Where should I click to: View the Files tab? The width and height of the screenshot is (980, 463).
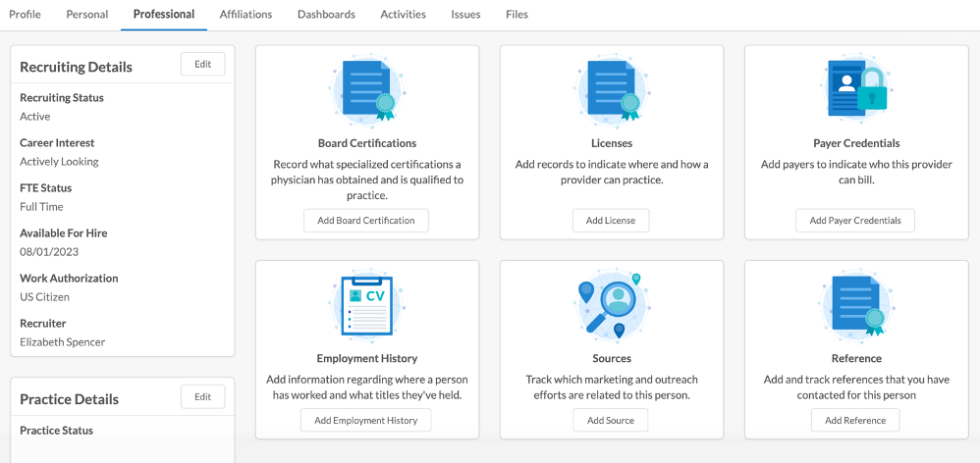[x=517, y=14]
